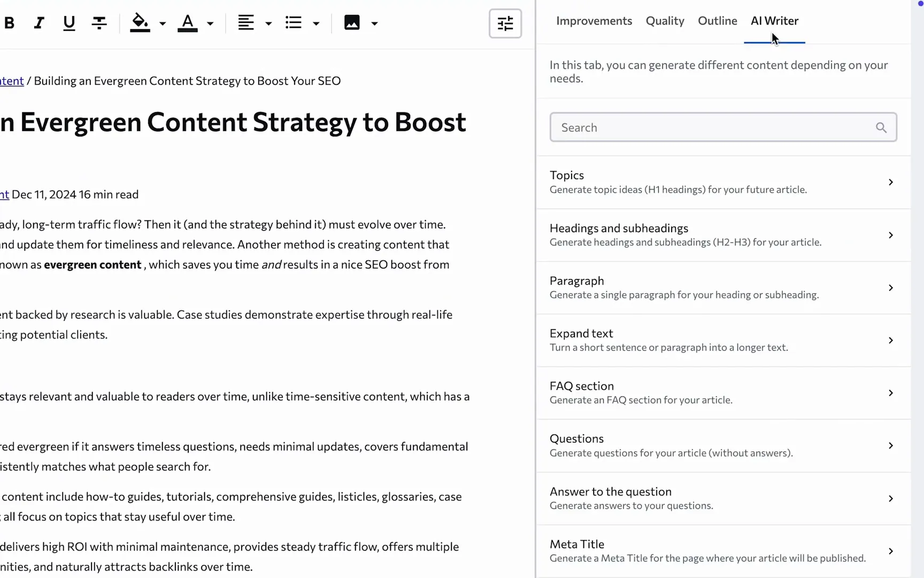Switch to the Improvements tab
924x578 pixels.
point(594,20)
